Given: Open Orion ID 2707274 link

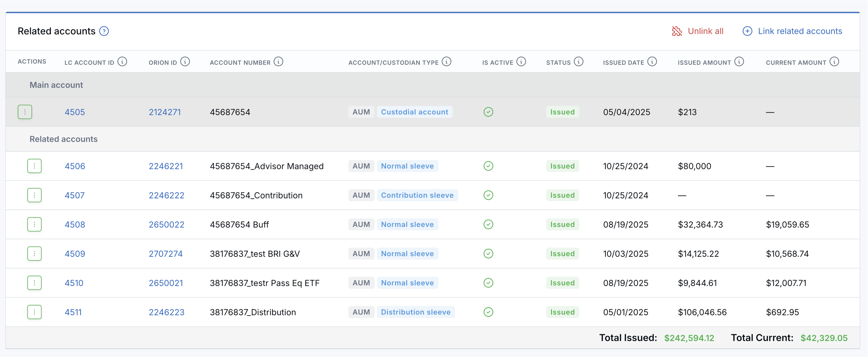Looking at the screenshot, I should (x=166, y=254).
